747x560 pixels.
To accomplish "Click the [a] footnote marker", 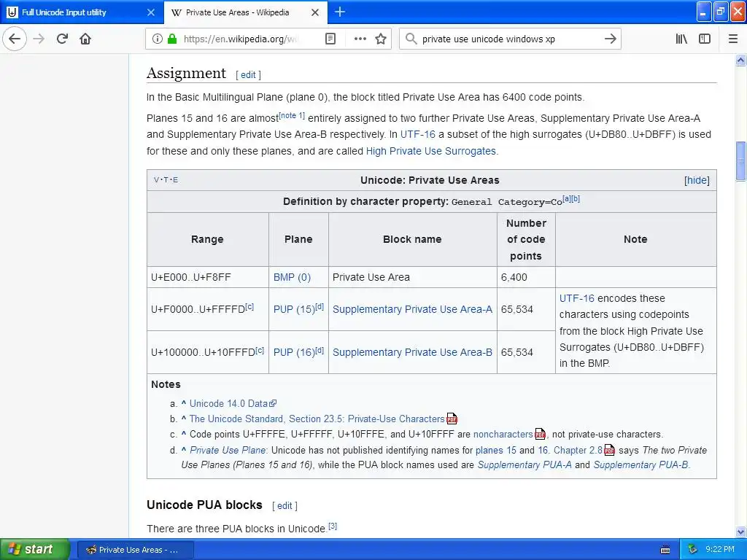I will pyautogui.click(x=566, y=198).
